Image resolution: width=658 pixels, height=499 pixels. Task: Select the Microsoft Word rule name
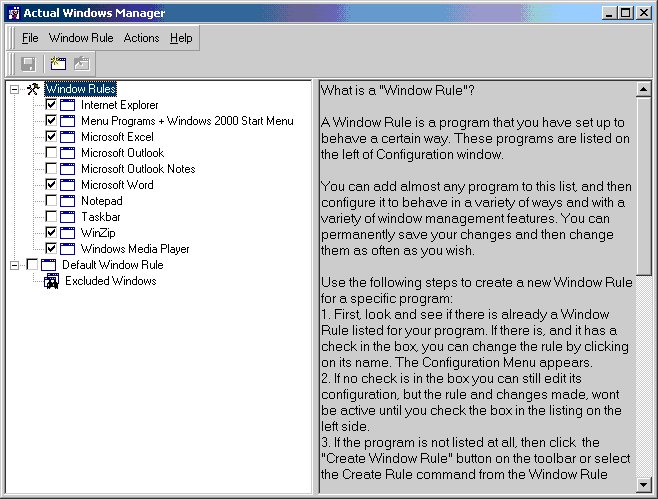point(117,185)
